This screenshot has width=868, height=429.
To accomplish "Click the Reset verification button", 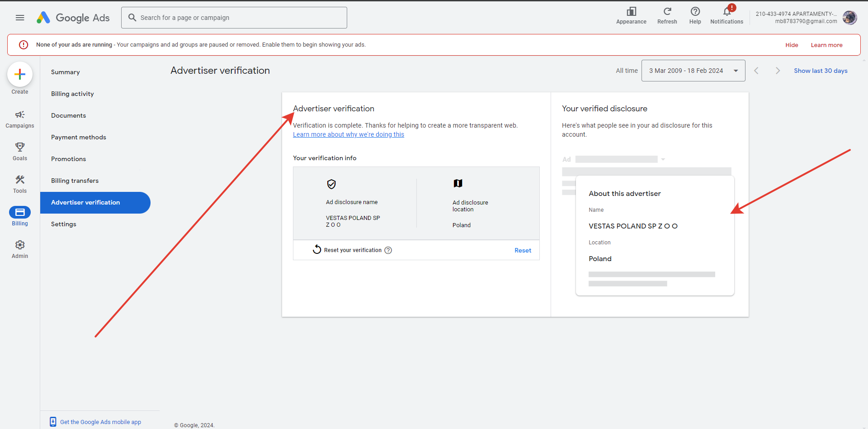I will 523,250.
